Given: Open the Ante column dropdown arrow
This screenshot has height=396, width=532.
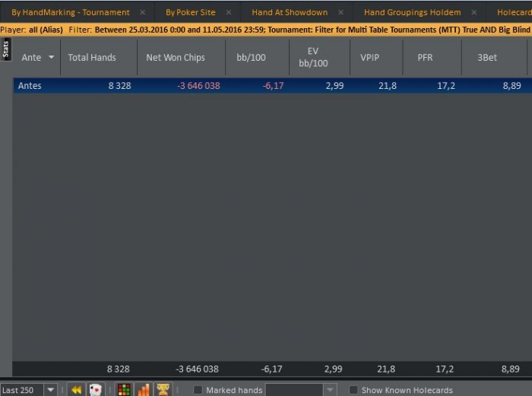Looking at the screenshot, I should click(51, 57).
